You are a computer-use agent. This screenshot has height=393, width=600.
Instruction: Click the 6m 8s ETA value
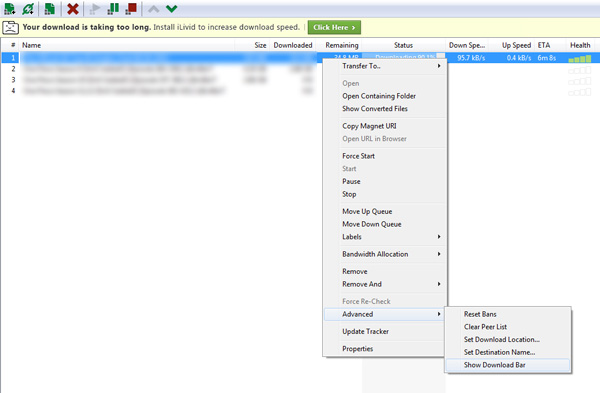[546, 58]
